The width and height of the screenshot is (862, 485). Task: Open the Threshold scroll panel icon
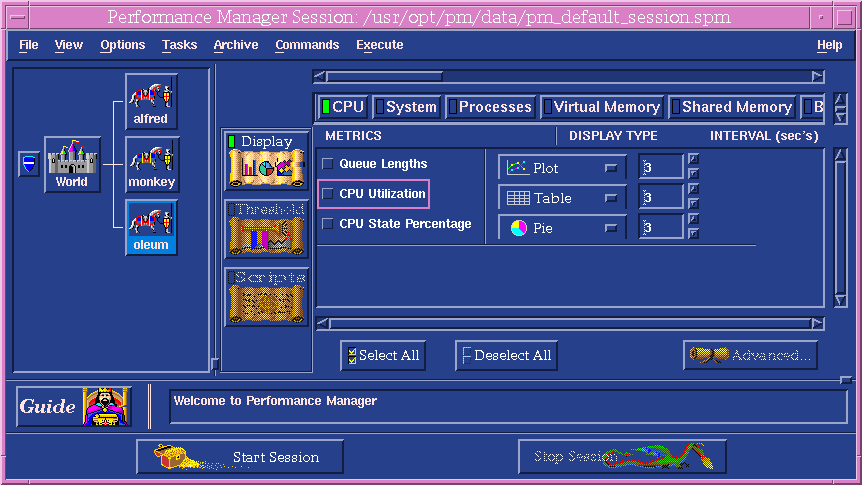pyautogui.click(x=266, y=228)
